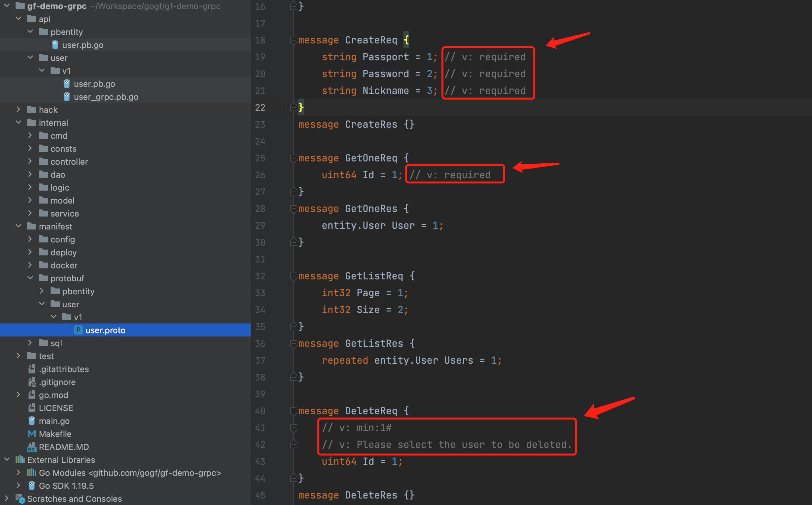Click line number 22 in gutter
The image size is (812, 505).
pos(260,108)
